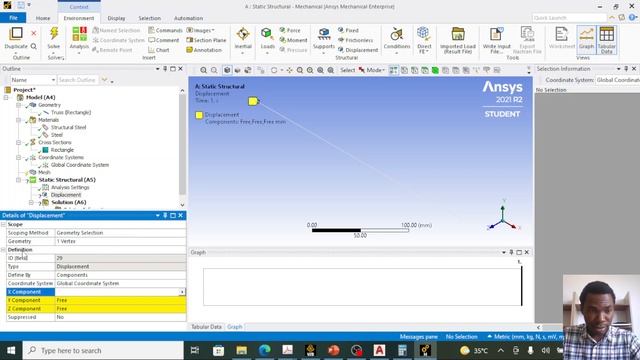
Task: Switch to the Home ribbon tab
Action: pos(43,18)
